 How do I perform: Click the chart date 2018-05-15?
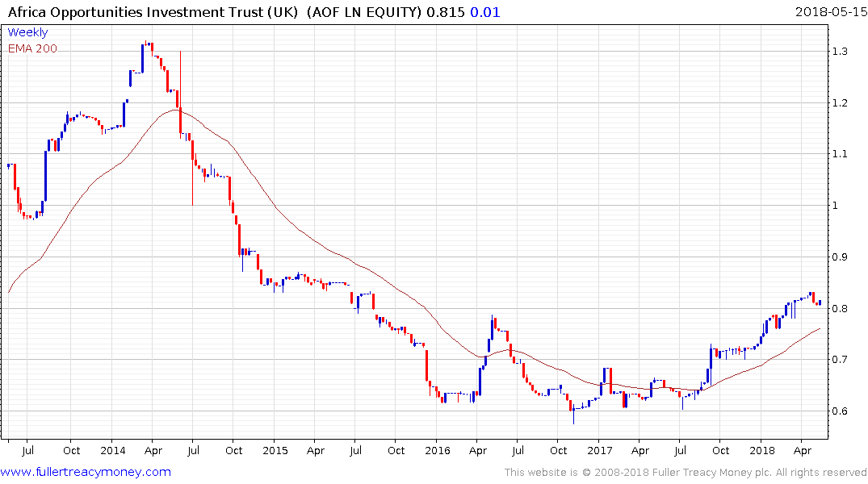(x=831, y=11)
